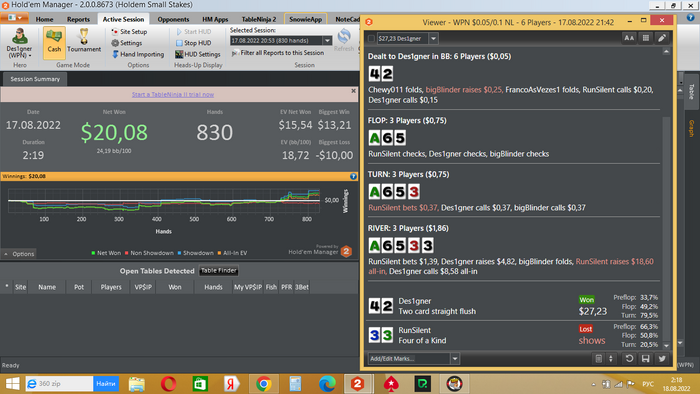Click Start a TableNinja II trial now link
The width and height of the screenshot is (700, 394).
173,95
